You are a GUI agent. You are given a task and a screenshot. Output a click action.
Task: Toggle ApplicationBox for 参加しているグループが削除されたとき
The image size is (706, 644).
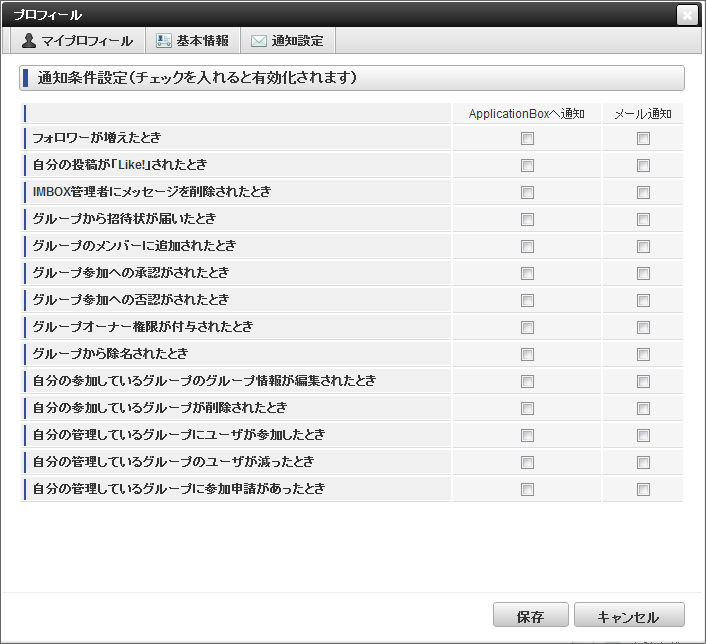(x=527, y=408)
